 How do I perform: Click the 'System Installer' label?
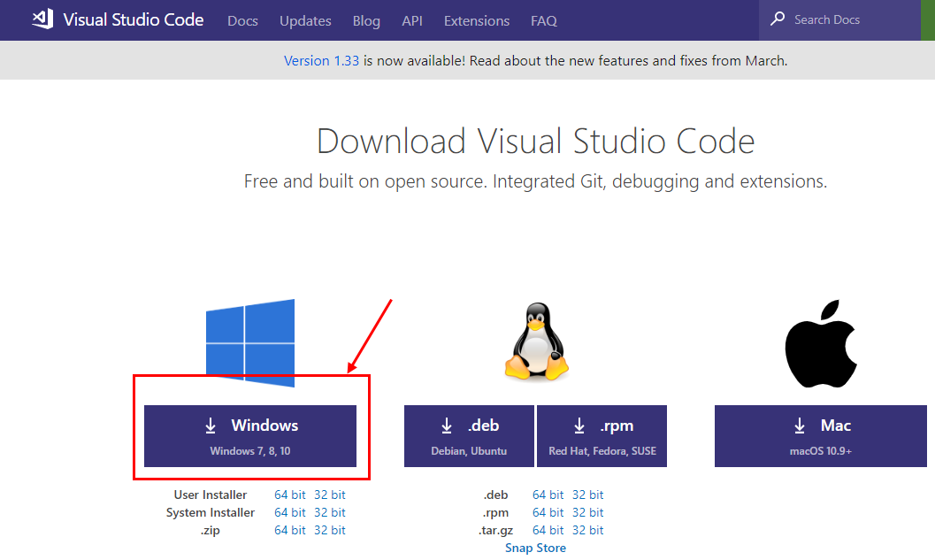(211, 513)
